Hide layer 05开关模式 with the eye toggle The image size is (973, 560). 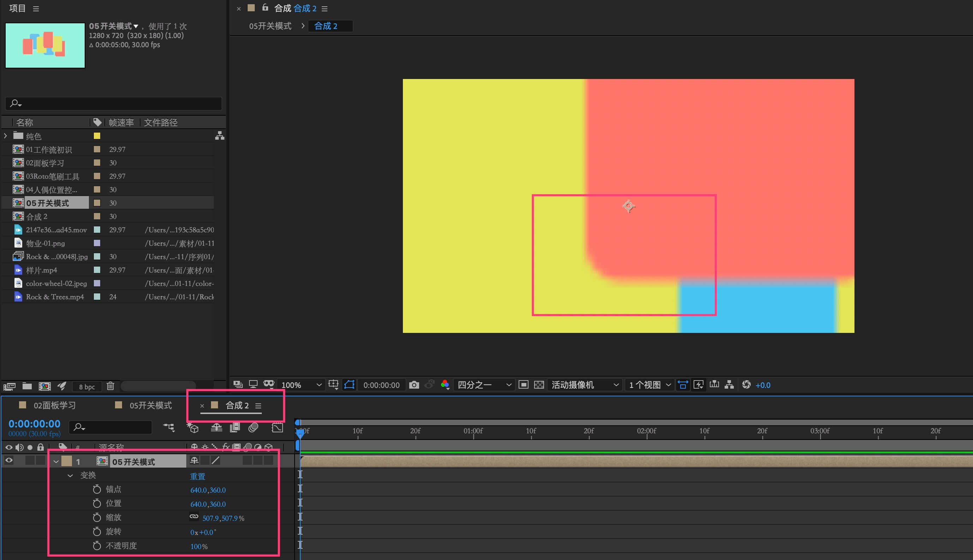click(9, 461)
